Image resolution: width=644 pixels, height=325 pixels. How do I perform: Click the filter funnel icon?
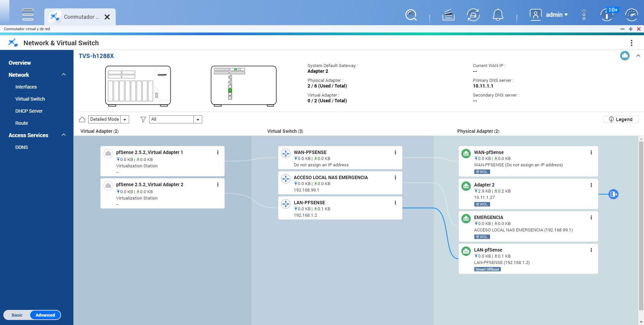pyautogui.click(x=143, y=119)
